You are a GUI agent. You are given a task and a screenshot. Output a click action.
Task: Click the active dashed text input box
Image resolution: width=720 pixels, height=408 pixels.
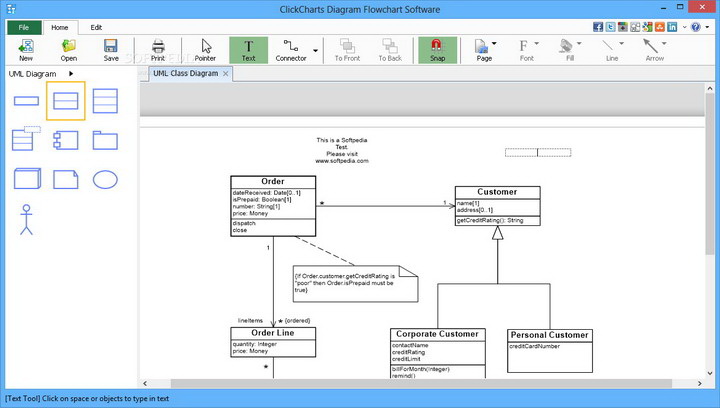[538, 152]
